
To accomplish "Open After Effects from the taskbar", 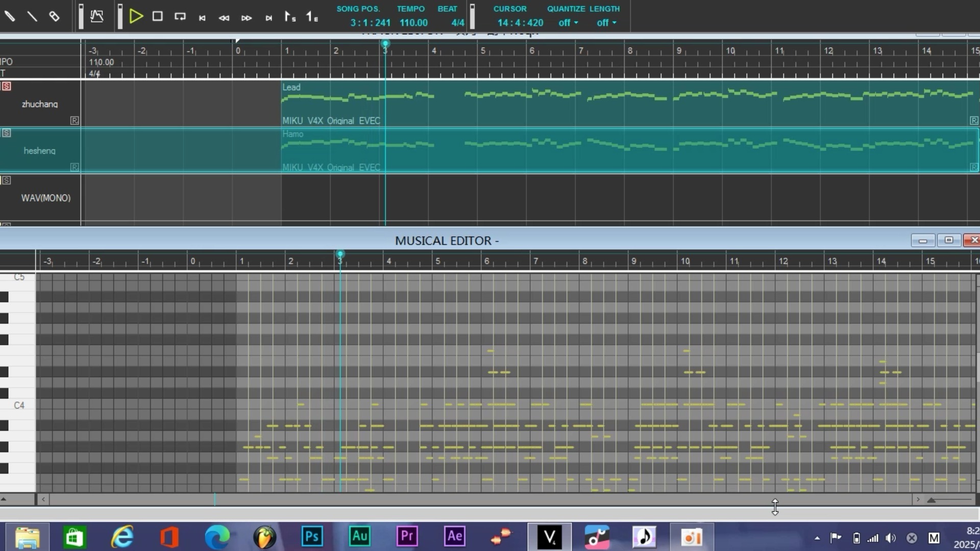I will click(455, 536).
